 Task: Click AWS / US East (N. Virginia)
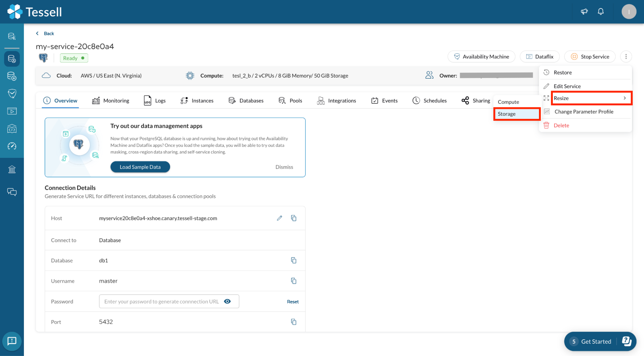[111, 76]
